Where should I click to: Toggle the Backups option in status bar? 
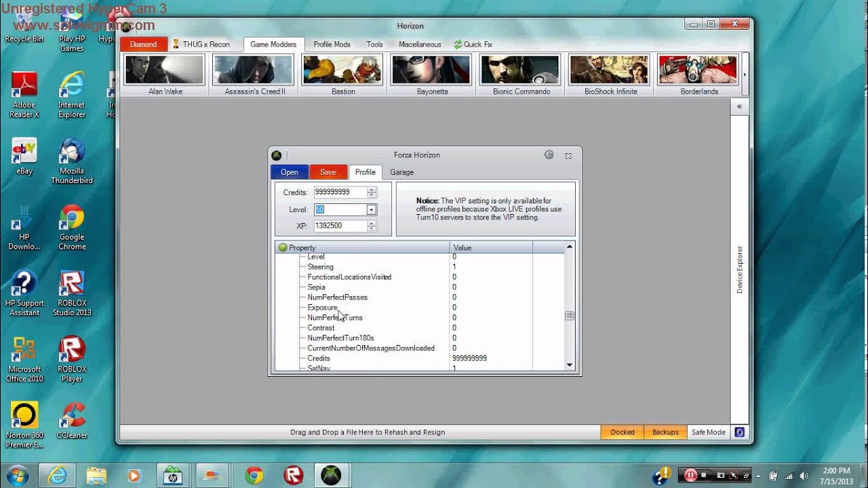click(665, 432)
